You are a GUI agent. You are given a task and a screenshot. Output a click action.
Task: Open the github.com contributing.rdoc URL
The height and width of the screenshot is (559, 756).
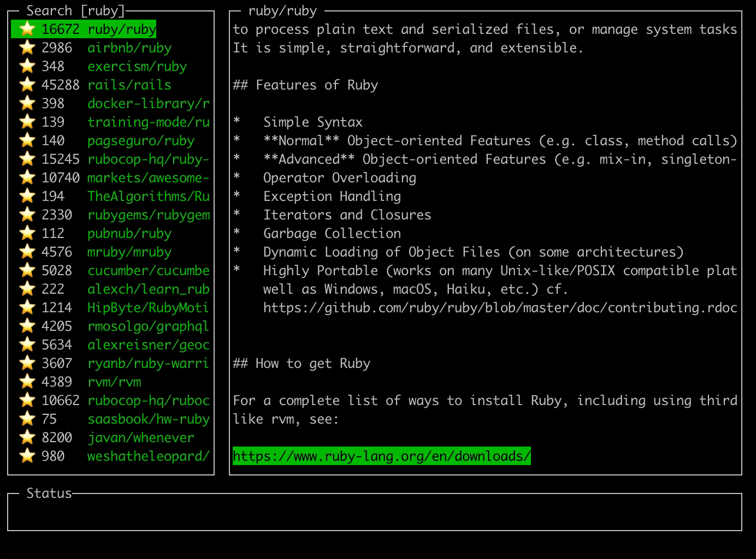[500, 307]
